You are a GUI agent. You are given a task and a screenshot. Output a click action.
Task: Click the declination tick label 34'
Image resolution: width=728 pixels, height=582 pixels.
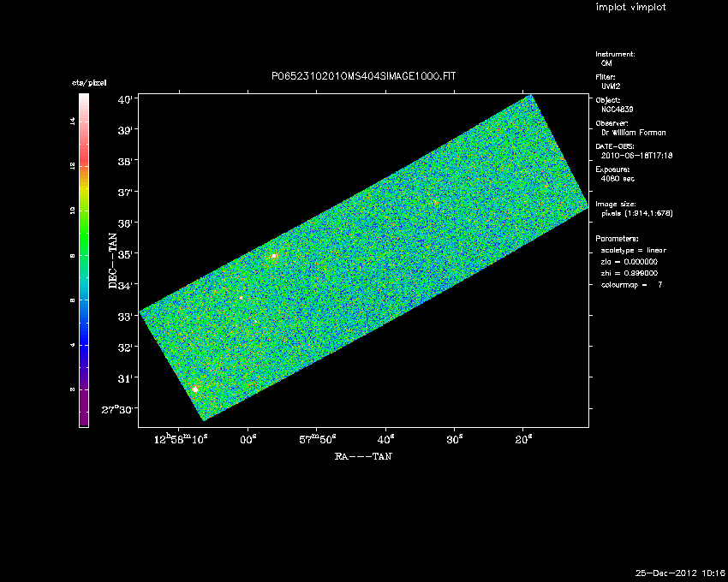pos(125,285)
